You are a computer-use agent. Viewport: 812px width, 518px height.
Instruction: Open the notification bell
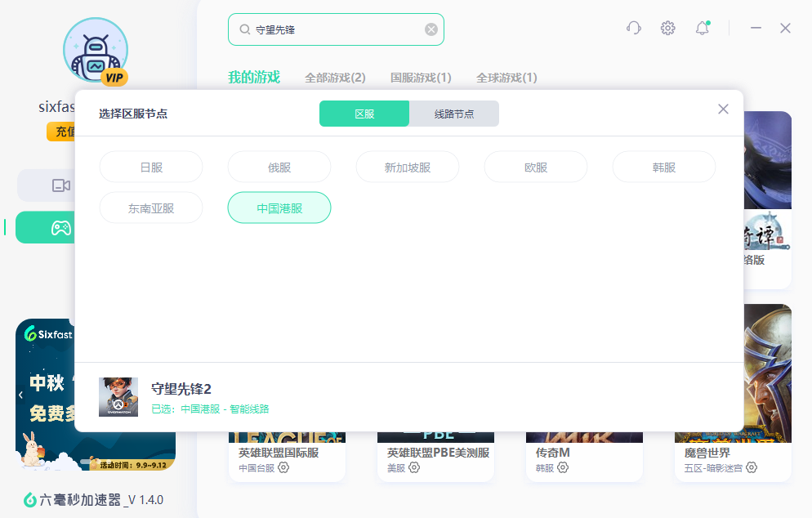pyautogui.click(x=702, y=28)
